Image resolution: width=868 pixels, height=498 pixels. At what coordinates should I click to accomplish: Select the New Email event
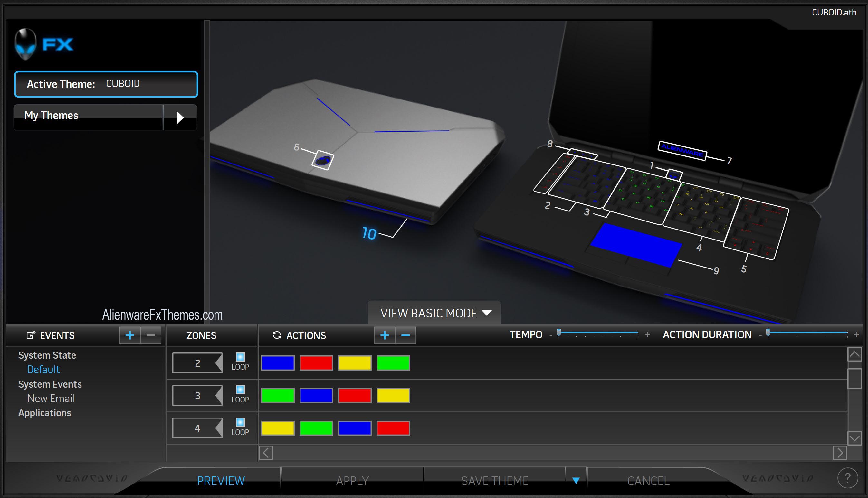click(51, 399)
